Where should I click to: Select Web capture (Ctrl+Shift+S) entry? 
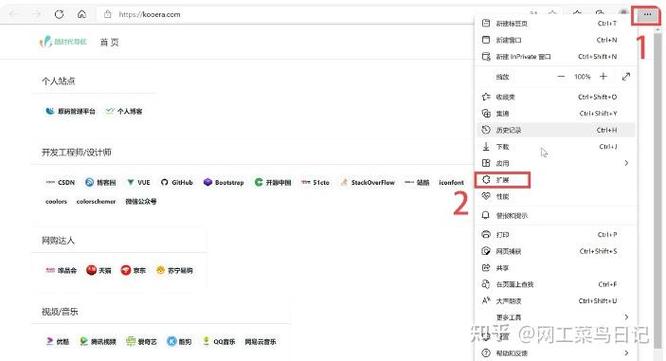click(555, 251)
